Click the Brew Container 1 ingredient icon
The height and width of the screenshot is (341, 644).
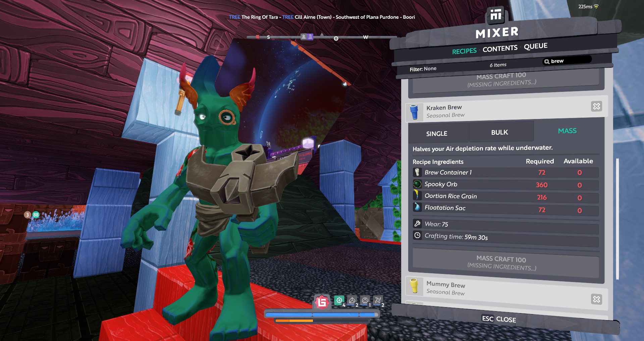(x=417, y=172)
